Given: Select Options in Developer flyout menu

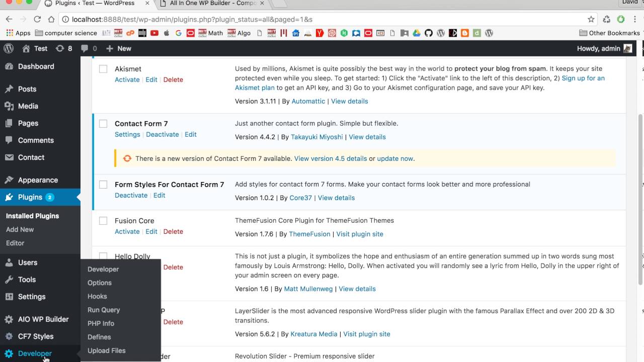Looking at the screenshot, I should (x=100, y=283).
